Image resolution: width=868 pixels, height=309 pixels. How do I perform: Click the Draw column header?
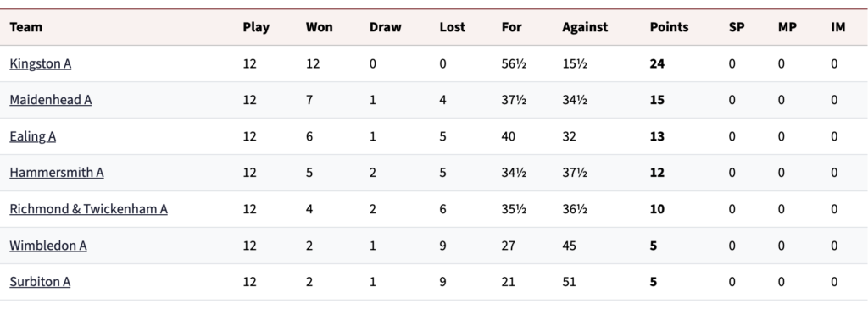(x=386, y=27)
